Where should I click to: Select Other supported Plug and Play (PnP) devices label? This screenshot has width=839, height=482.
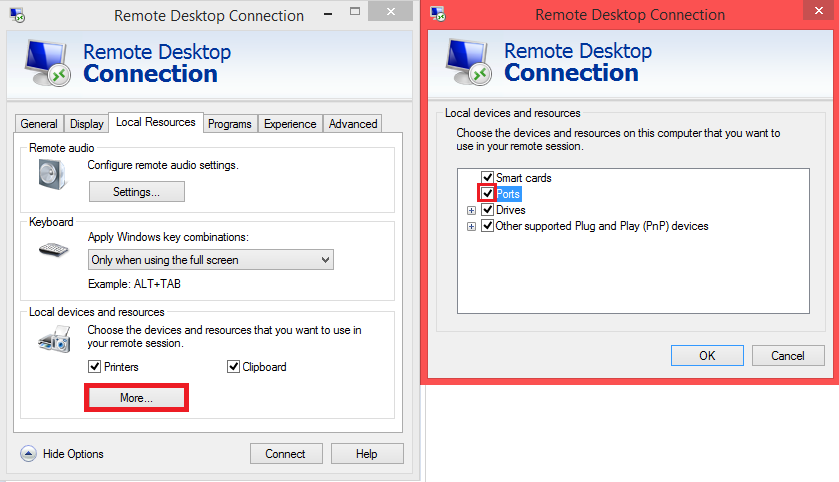pyautogui.click(x=602, y=226)
